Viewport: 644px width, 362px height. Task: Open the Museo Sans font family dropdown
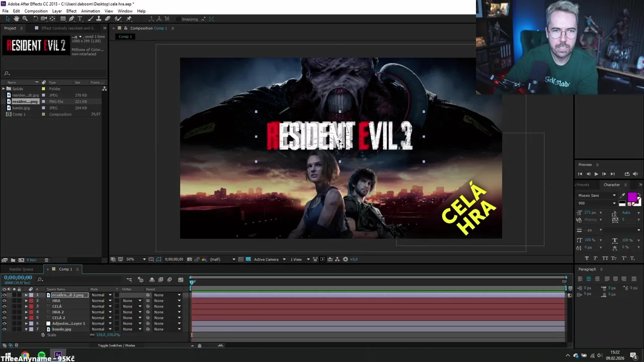pyautogui.click(x=597, y=196)
